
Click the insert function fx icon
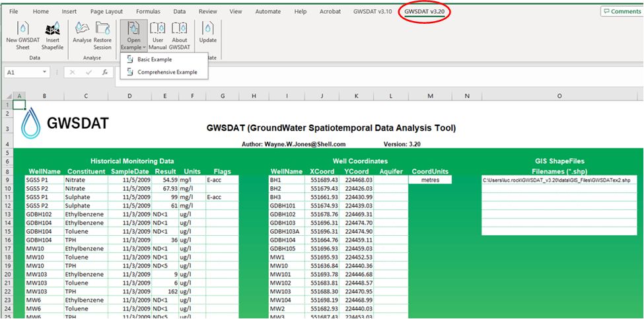tap(104, 72)
